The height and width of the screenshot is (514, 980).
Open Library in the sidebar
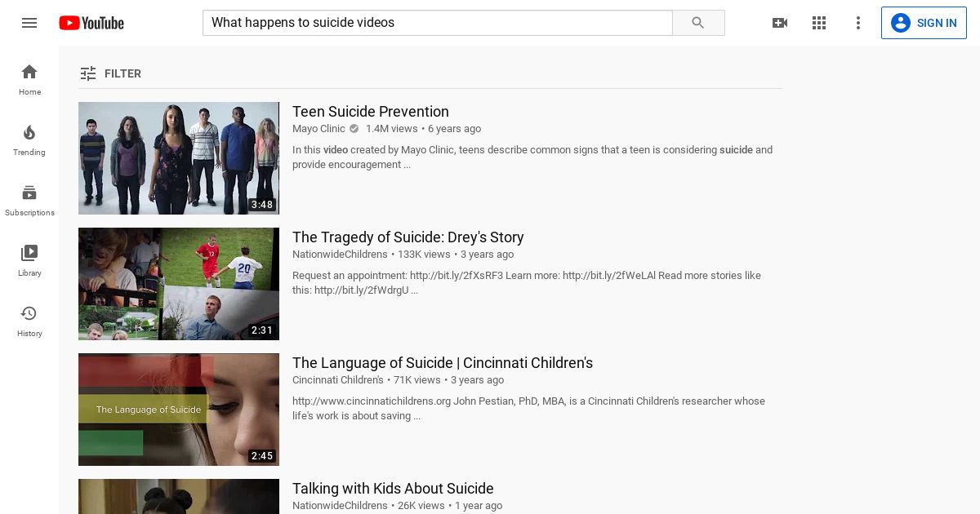(29, 260)
